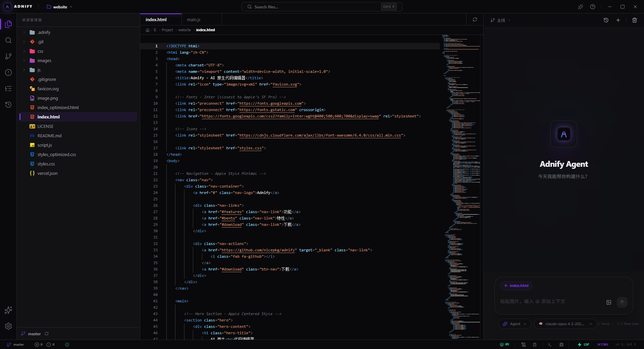
Task: Click the index.html context chip in chat
Action: (x=516, y=286)
